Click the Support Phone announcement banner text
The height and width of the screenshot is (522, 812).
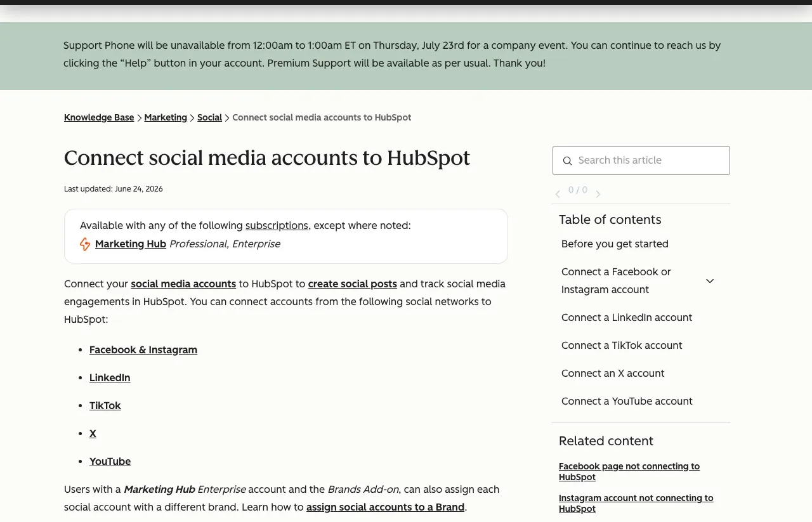[x=392, y=54]
